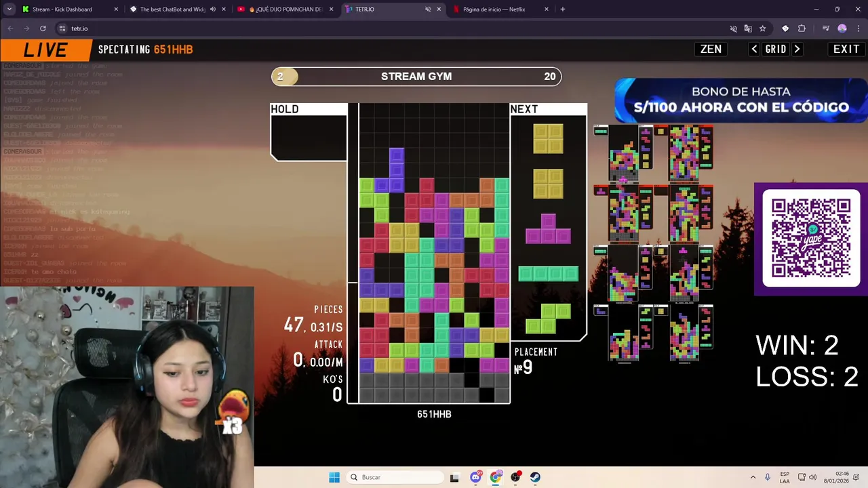Open the media control icon in browser toolbar
The width and height of the screenshot is (868, 488).
click(825, 28)
